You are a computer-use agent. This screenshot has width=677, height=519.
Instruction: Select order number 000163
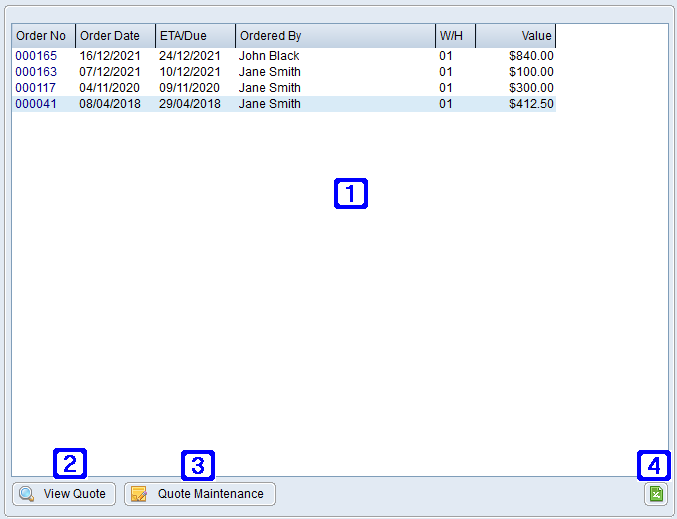(35, 72)
